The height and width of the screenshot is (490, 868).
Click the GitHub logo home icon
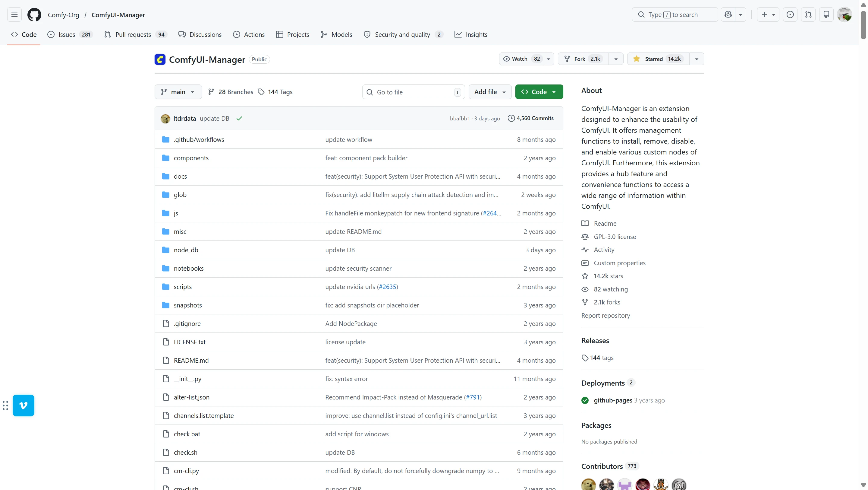pos(34,15)
